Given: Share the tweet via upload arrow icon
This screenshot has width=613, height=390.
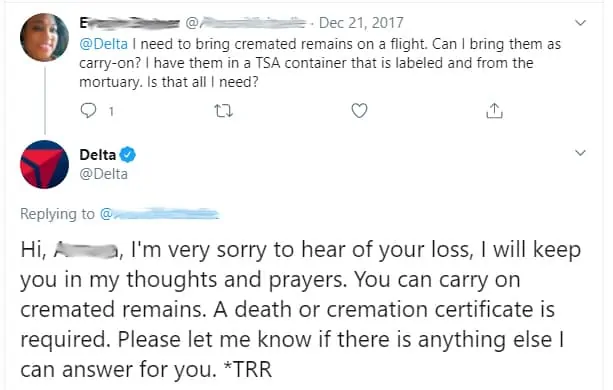Looking at the screenshot, I should pyautogui.click(x=494, y=111).
